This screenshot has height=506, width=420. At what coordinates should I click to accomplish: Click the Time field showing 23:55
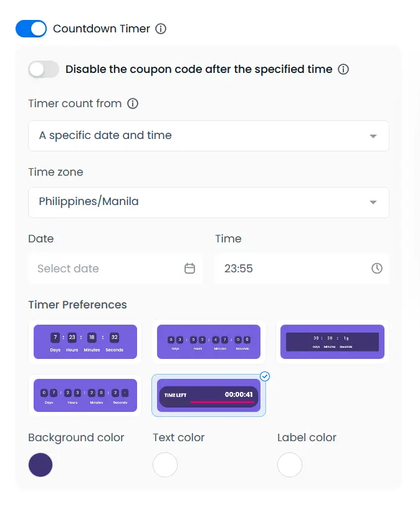pyautogui.click(x=293, y=269)
